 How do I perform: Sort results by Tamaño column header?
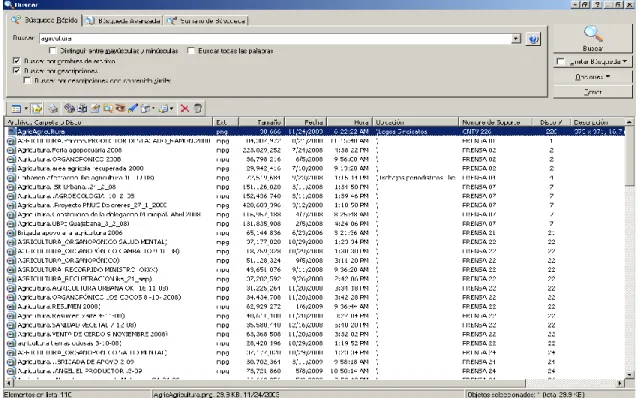[x=261, y=122]
